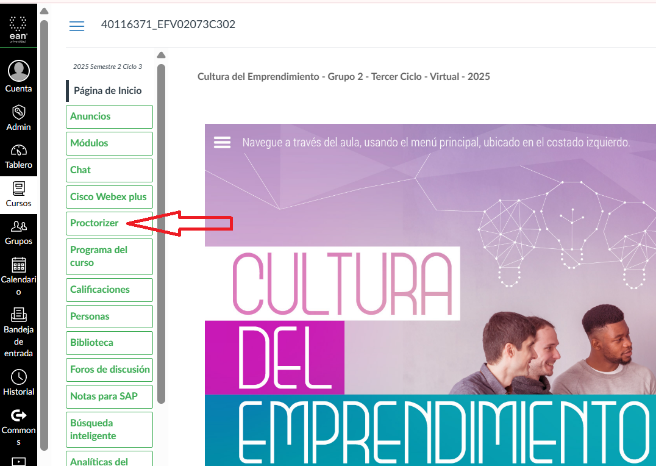Open Calificaciones grades link
This screenshot has height=466, width=656.
pos(109,290)
